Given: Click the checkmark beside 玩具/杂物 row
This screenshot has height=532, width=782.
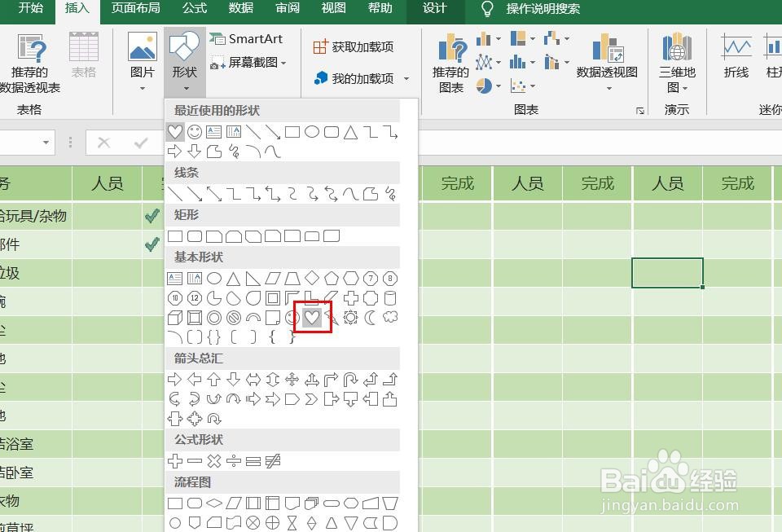Looking at the screenshot, I should 152,216.
